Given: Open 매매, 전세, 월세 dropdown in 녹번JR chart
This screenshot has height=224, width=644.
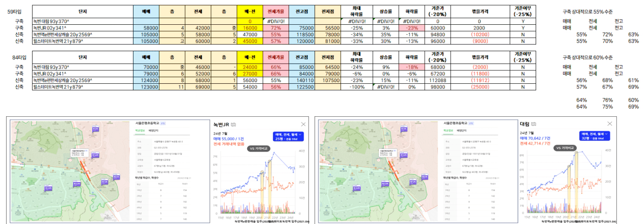Looking at the screenshot, I should pyautogui.click(x=288, y=136).
